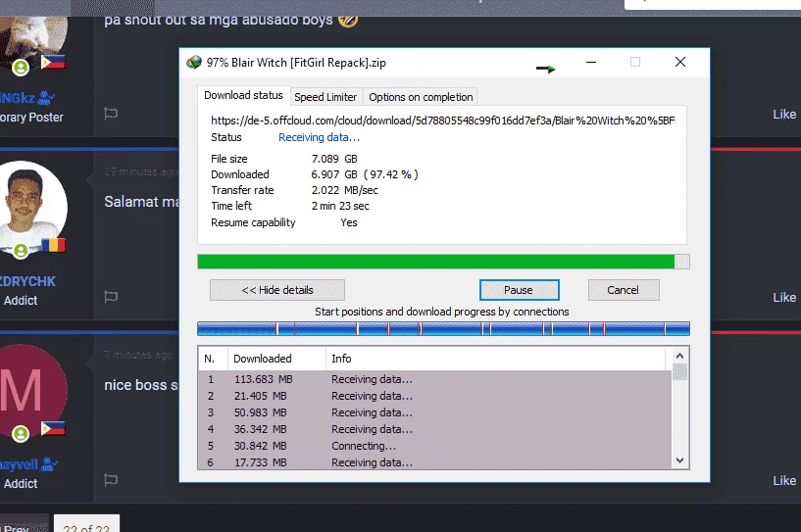Open the ZDRYCHK user profile link

click(27, 281)
